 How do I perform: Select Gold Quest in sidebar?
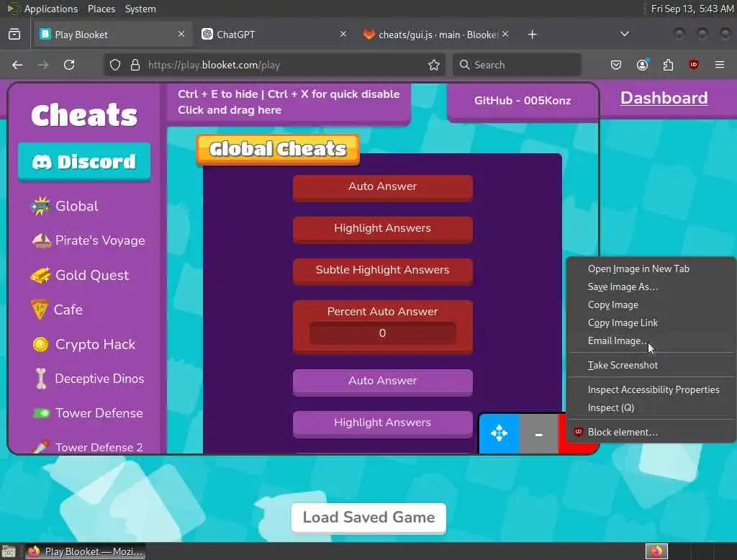click(79, 275)
